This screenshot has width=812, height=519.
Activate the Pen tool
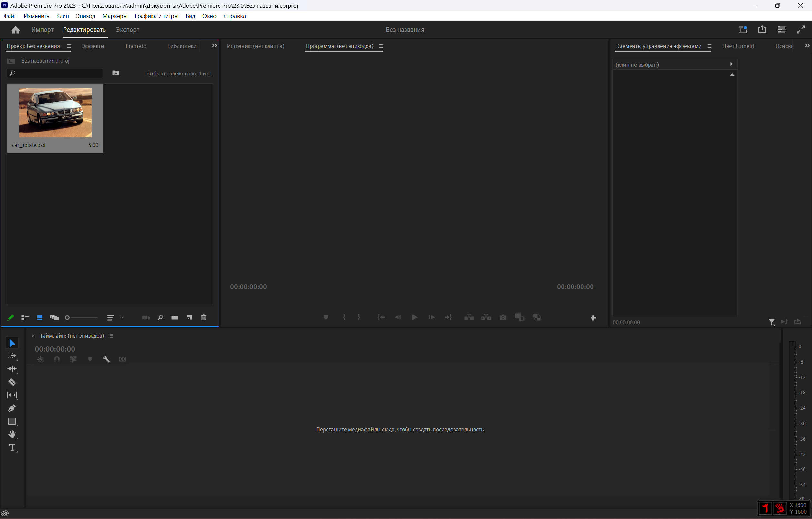pos(12,408)
